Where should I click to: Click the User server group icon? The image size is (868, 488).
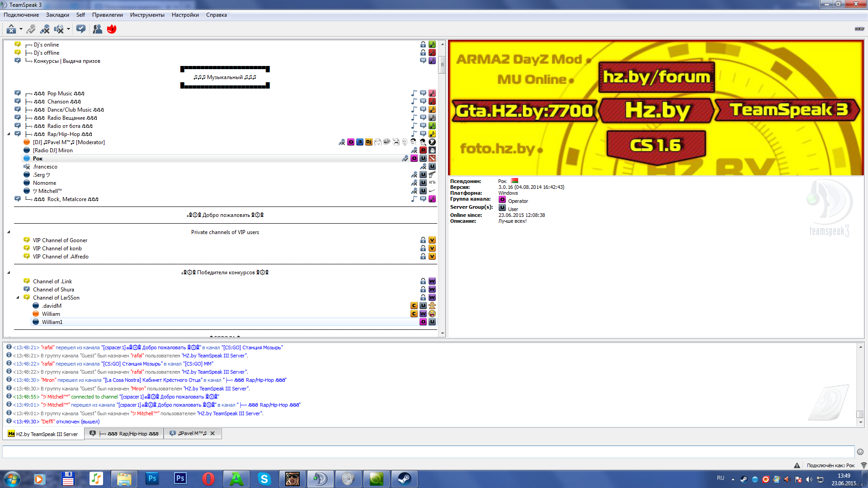502,208
